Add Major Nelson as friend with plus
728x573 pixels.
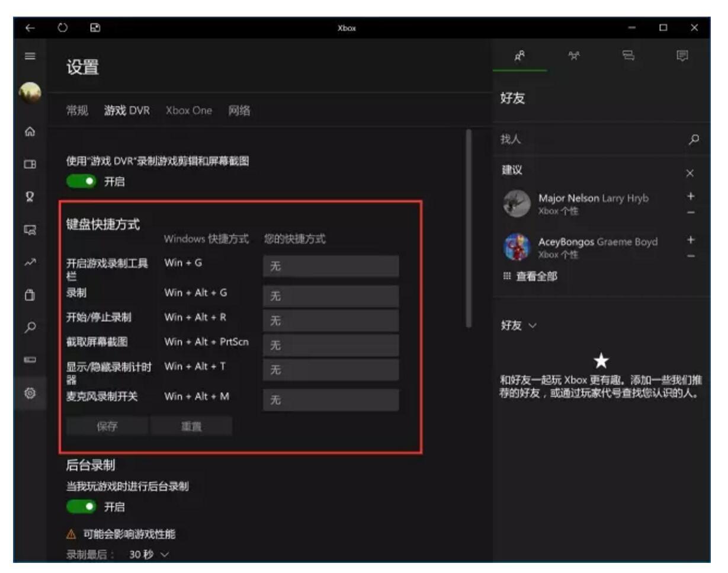691,197
